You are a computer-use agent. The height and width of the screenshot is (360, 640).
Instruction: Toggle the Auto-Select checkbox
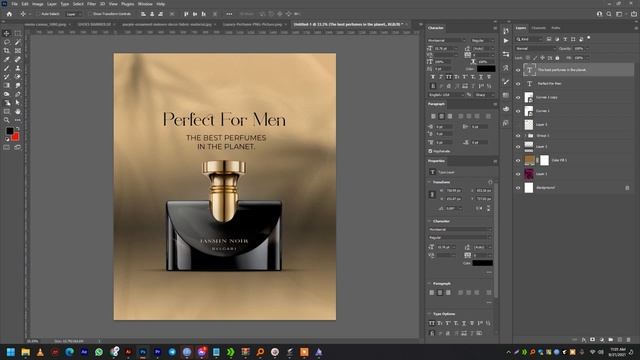click(x=38, y=14)
